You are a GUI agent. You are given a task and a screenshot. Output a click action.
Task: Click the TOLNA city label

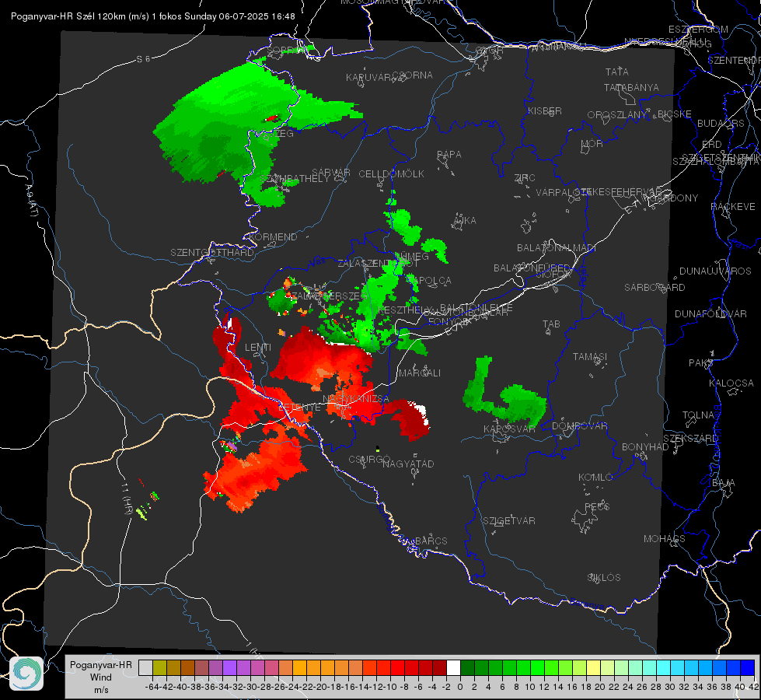[698, 415]
